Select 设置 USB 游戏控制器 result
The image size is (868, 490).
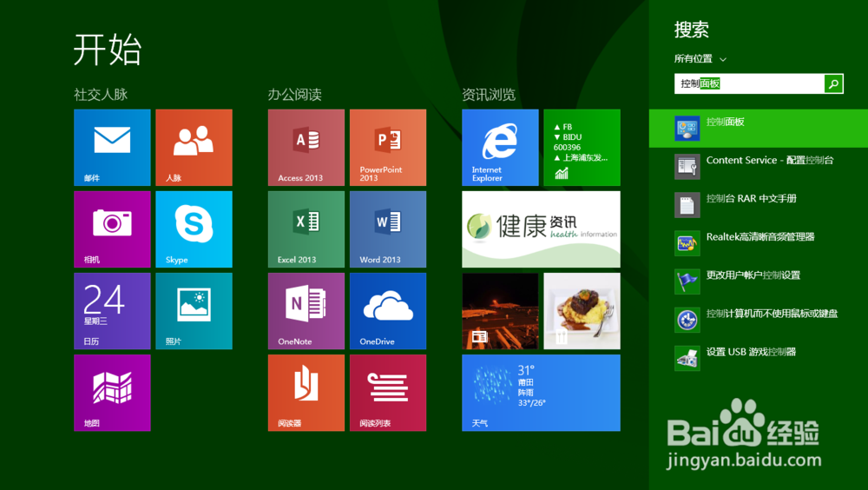pyautogui.click(x=759, y=358)
